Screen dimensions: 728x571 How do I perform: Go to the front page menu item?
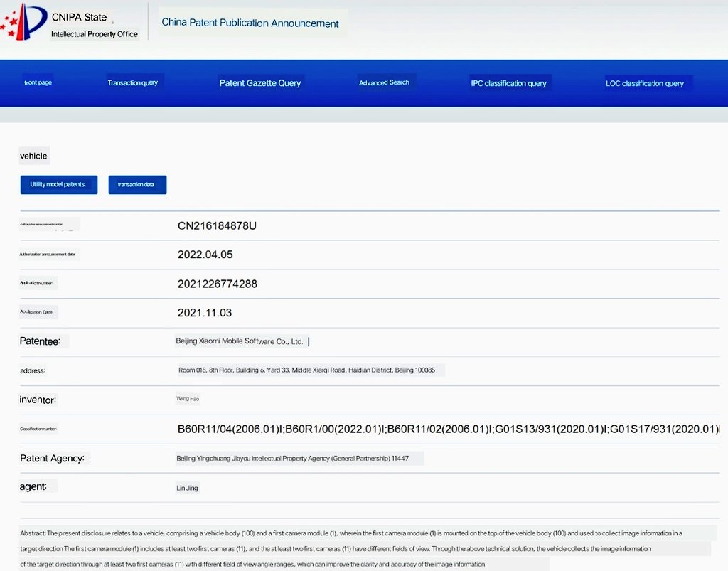coord(38,82)
